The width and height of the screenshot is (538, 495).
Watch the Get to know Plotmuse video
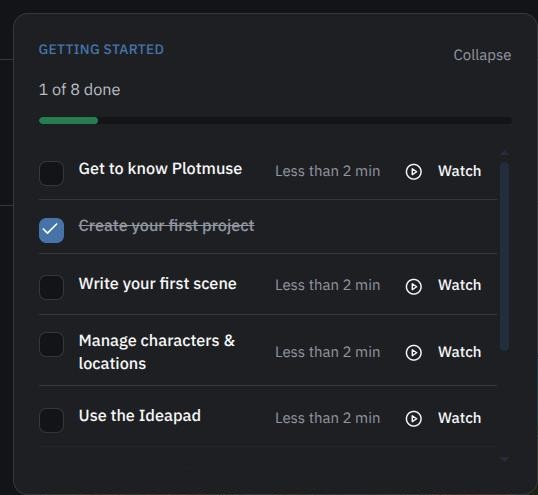[x=459, y=171]
